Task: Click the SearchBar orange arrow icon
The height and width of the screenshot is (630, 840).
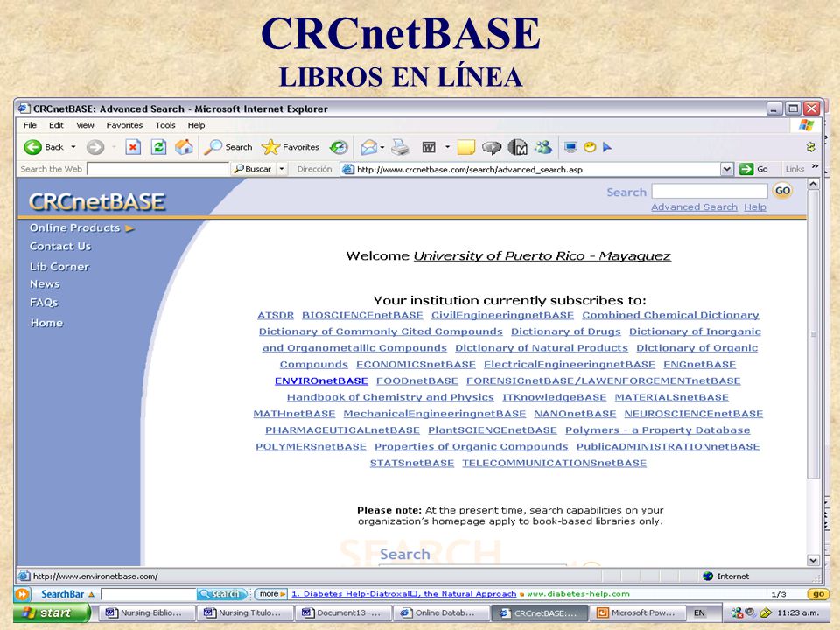Action: tap(22, 594)
